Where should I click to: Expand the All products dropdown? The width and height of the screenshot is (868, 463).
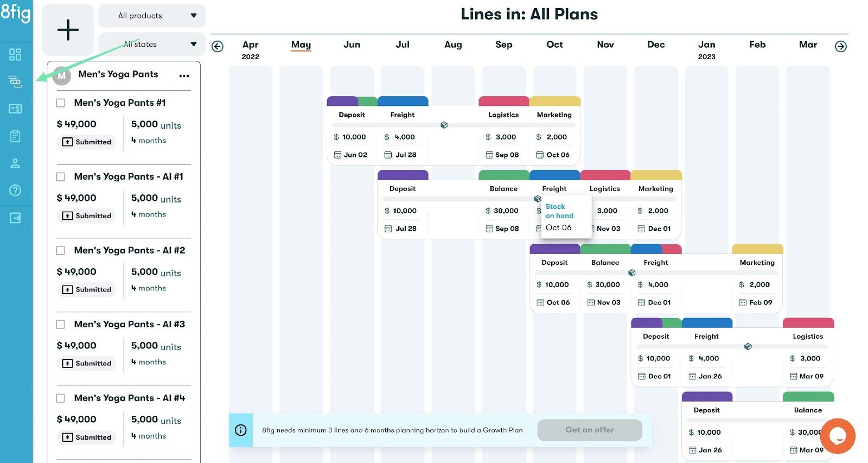(152, 16)
